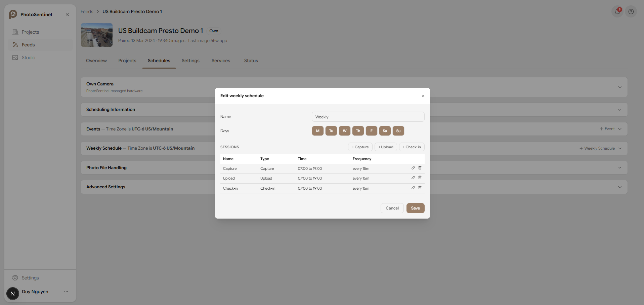Toggle Thursday day button
Viewport: 644px width, 305px height.
358,131
